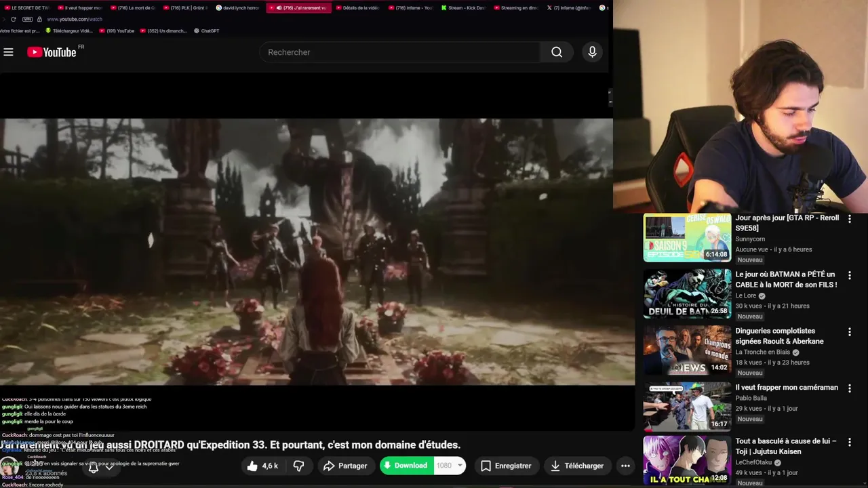Viewport: 868px width, 488px height.
Task: Expand the subscription options chevron
Action: tap(109, 467)
